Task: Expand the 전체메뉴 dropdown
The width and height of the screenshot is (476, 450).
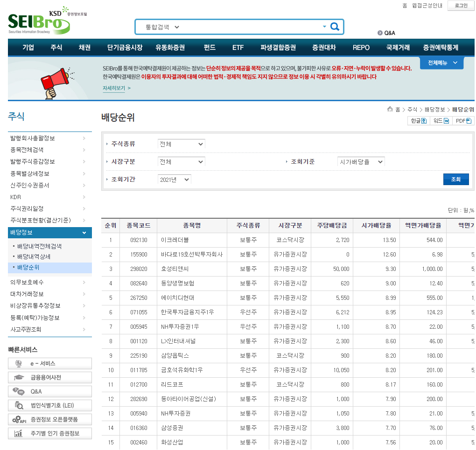Action: 441,62
